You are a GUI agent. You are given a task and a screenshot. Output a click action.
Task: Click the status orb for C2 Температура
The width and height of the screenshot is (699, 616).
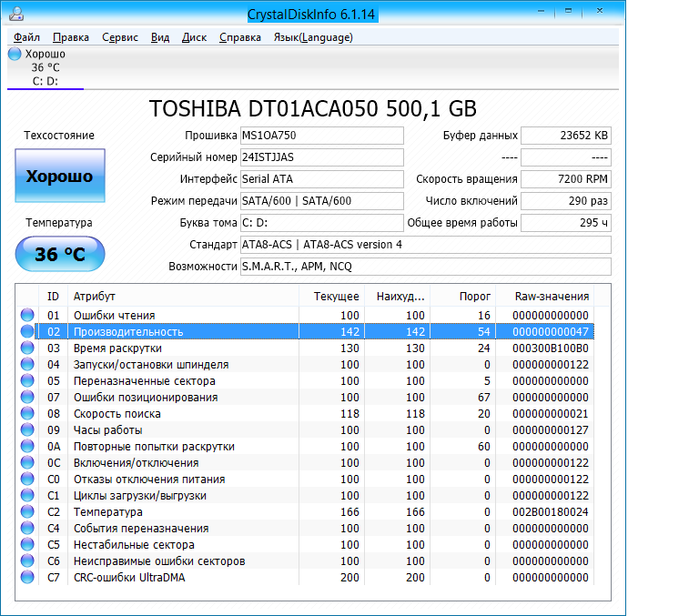tap(27, 511)
